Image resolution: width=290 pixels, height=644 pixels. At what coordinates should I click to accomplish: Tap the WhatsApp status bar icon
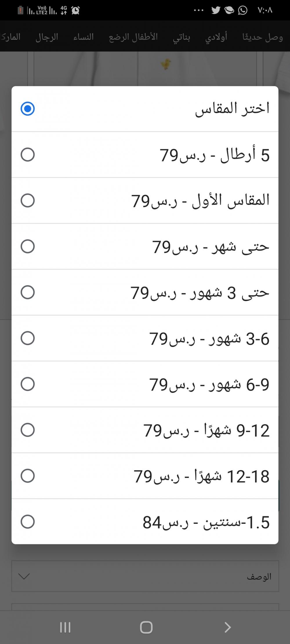(243, 10)
